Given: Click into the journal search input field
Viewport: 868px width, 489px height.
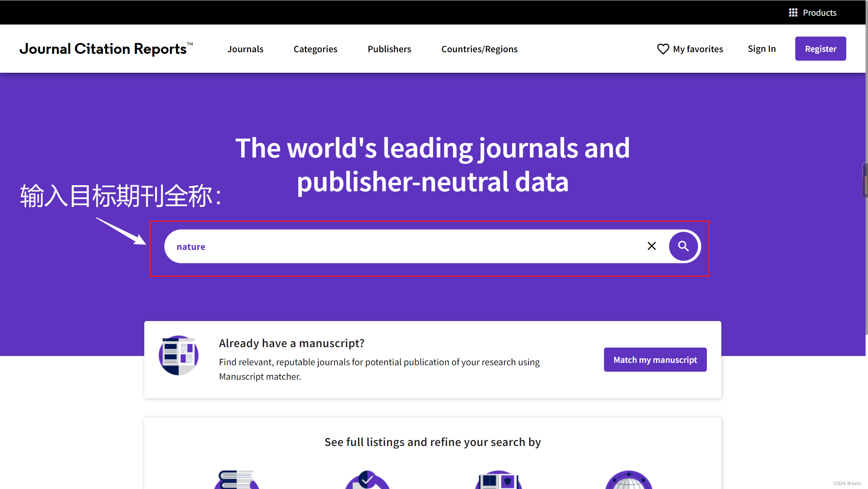Looking at the screenshot, I should pyautogui.click(x=402, y=246).
